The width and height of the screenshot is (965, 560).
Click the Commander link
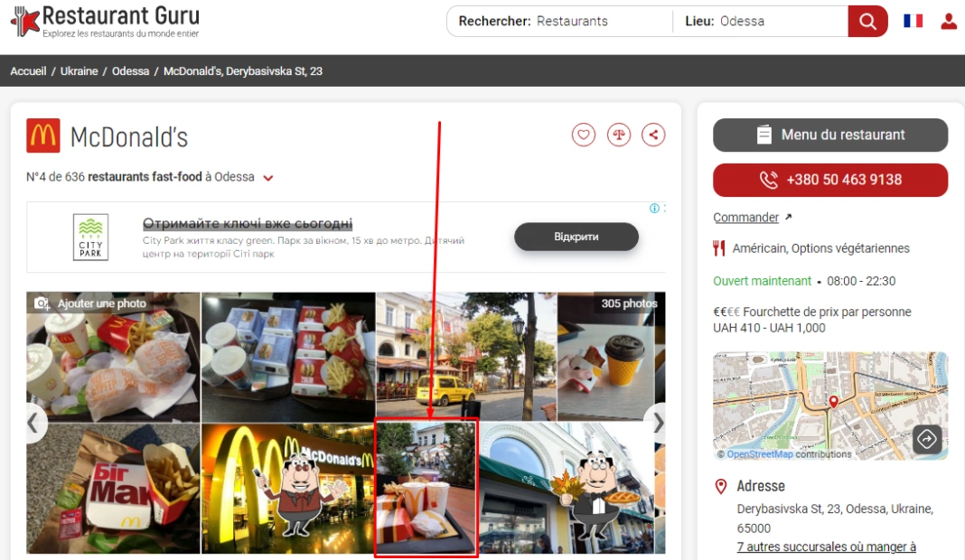click(746, 218)
